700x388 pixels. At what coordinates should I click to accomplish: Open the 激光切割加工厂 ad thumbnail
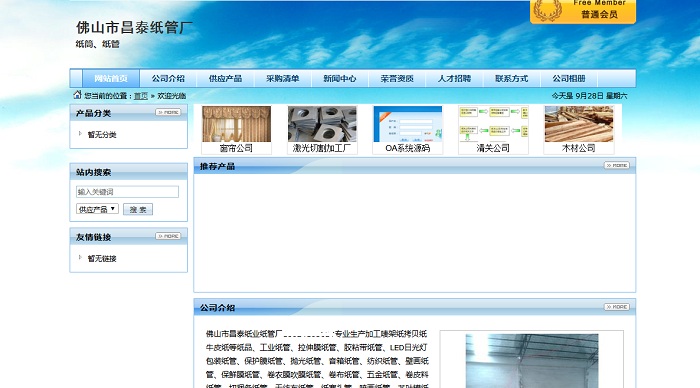pos(322,130)
